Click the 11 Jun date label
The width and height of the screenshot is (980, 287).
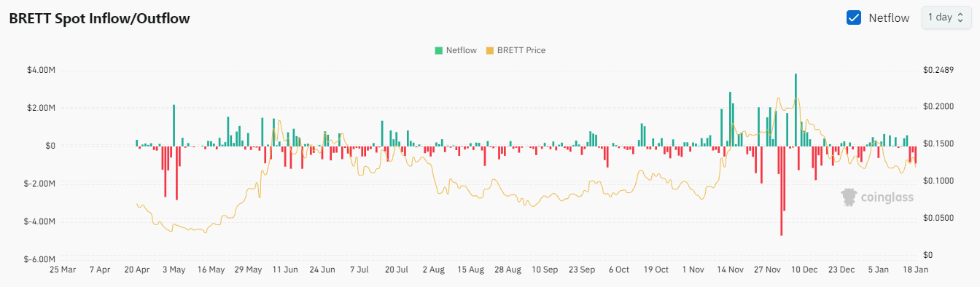[x=286, y=270]
